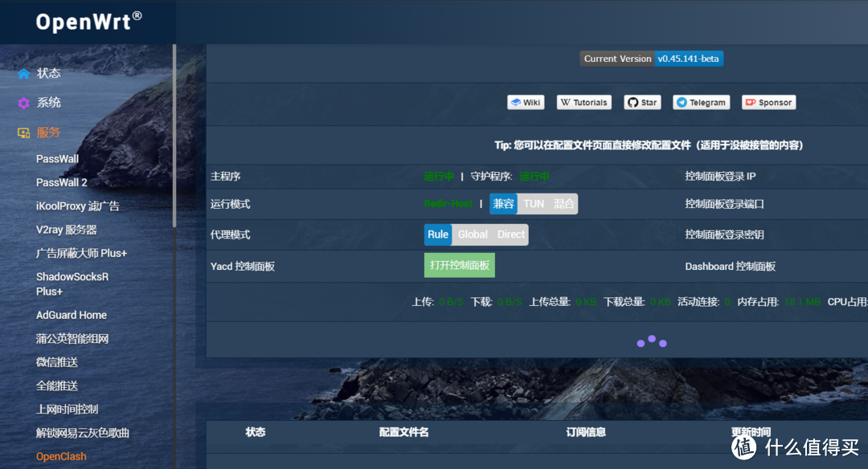The width and height of the screenshot is (868, 469).
Task: Click the 状态 table column header
Action: (256, 432)
